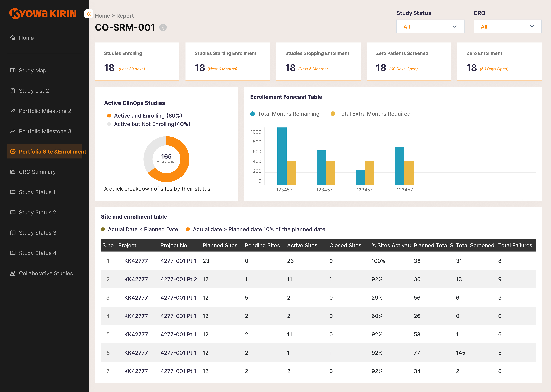Screen dimensions: 551x392
Task: Click the tallest blue bar in forecast chart
Action: click(x=282, y=156)
